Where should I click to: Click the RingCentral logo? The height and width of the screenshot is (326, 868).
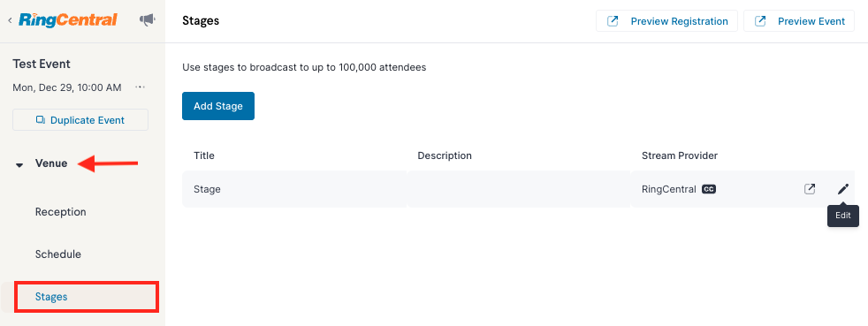point(67,20)
